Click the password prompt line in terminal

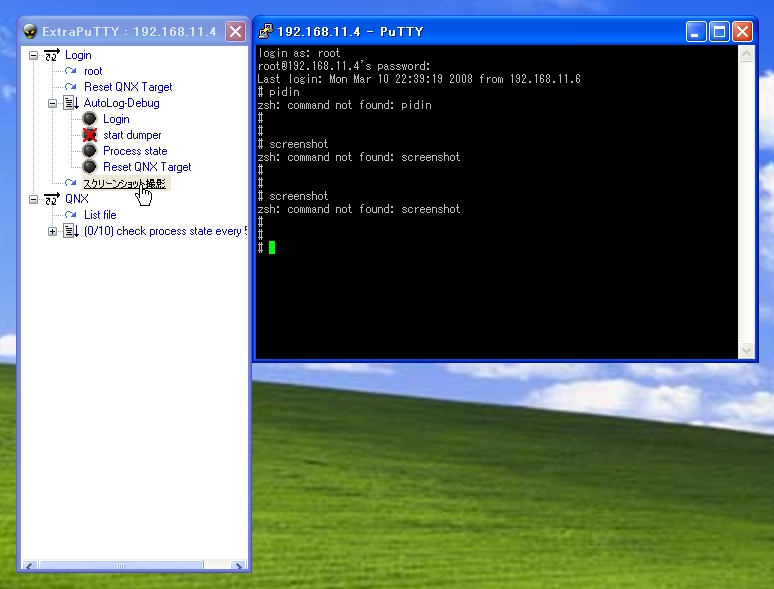344,66
